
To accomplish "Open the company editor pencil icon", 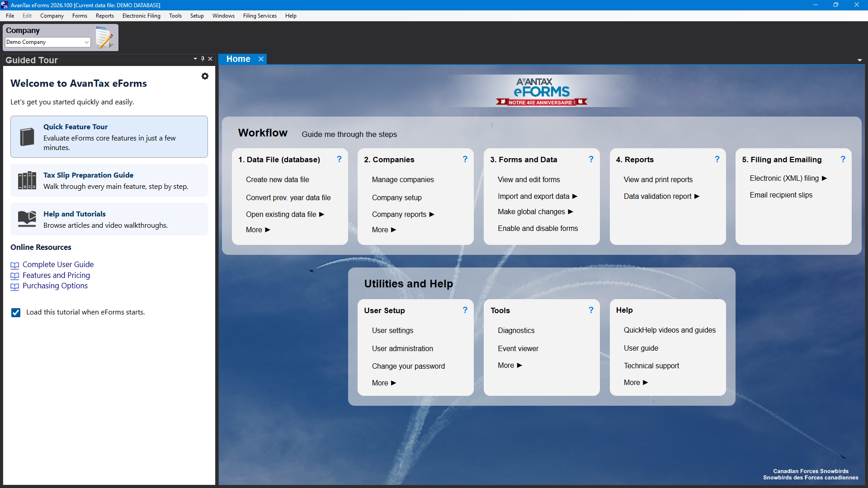I will tap(105, 38).
